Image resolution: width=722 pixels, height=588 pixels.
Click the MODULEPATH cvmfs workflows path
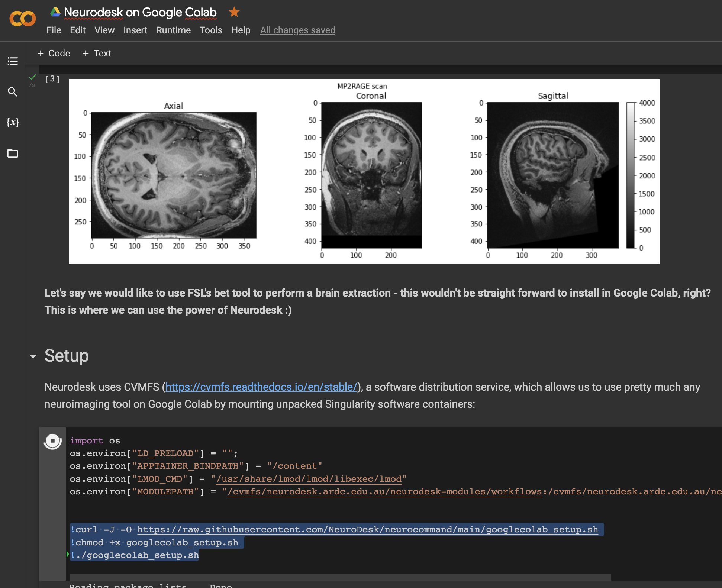point(384,491)
